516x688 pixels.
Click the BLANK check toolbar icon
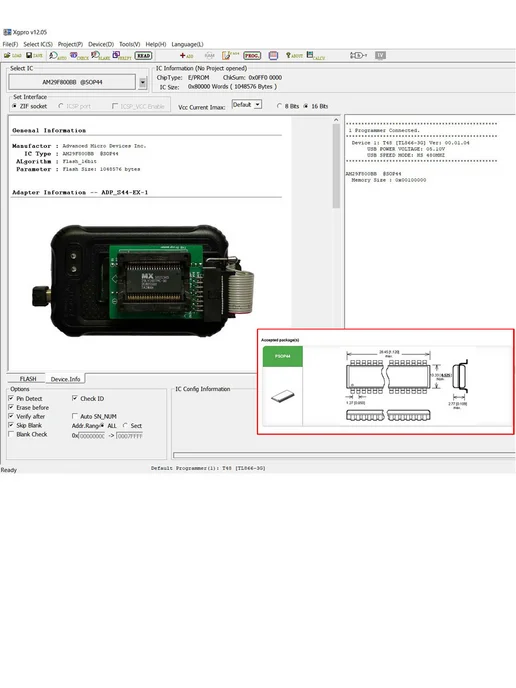[100, 56]
